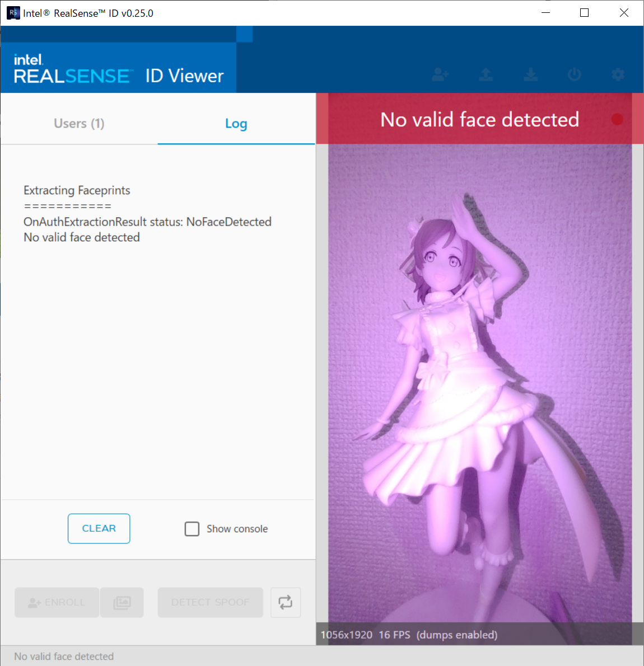Enable the Show console checkbox

click(x=192, y=529)
